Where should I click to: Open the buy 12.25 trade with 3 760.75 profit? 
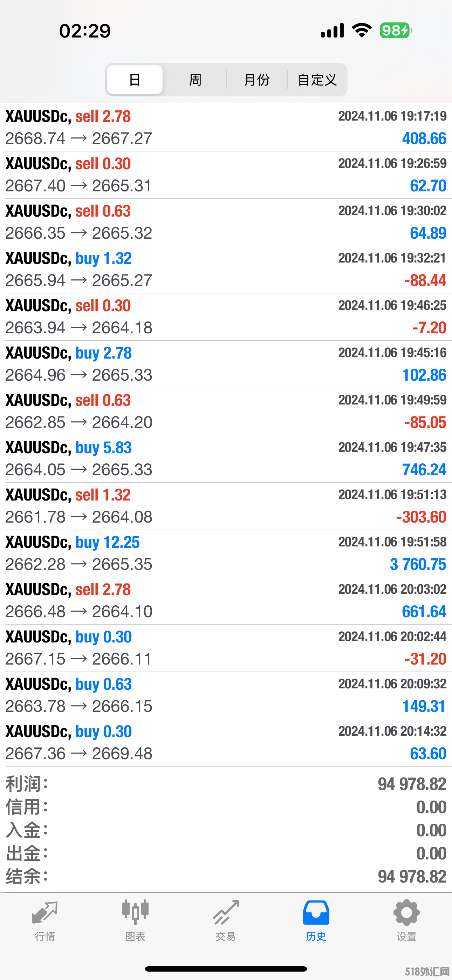click(226, 553)
